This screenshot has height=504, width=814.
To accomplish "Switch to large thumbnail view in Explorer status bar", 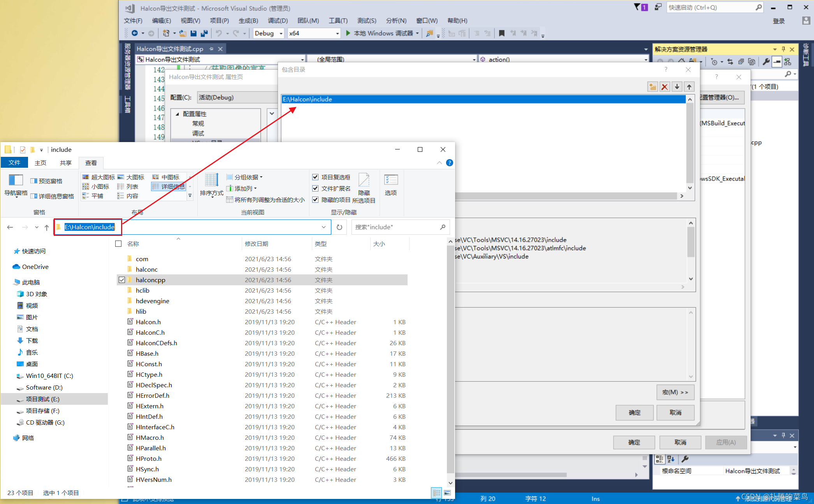I will [447, 493].
